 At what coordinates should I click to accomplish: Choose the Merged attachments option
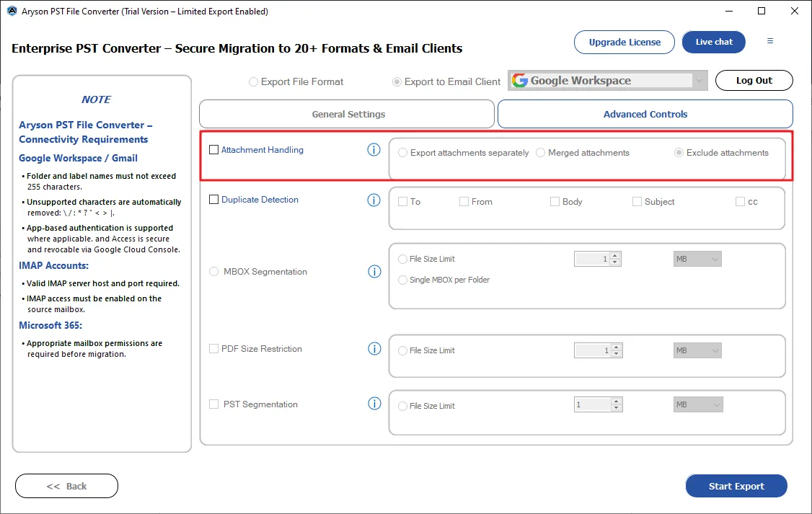[x=541, y=153]
